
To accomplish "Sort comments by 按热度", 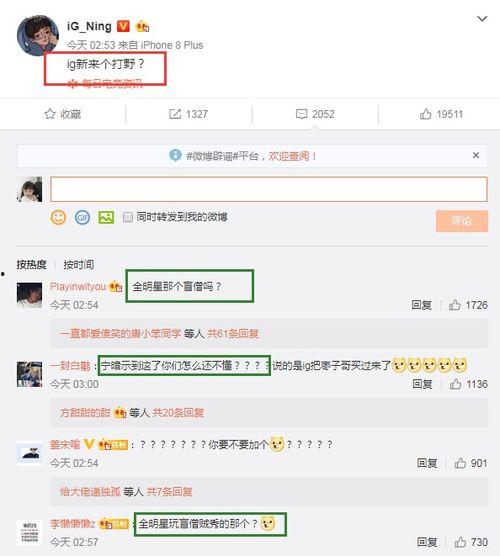I will pos(32,265).
